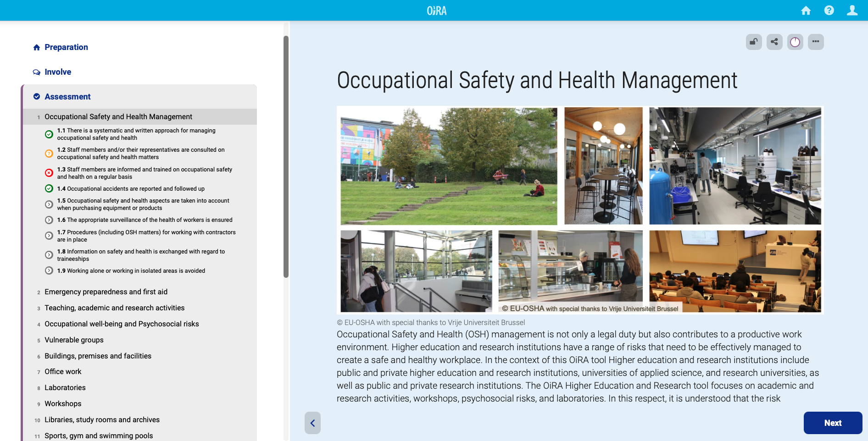Expand Occupational well-being and Psychosocial risks
The image size is (868, 441).
122,324
